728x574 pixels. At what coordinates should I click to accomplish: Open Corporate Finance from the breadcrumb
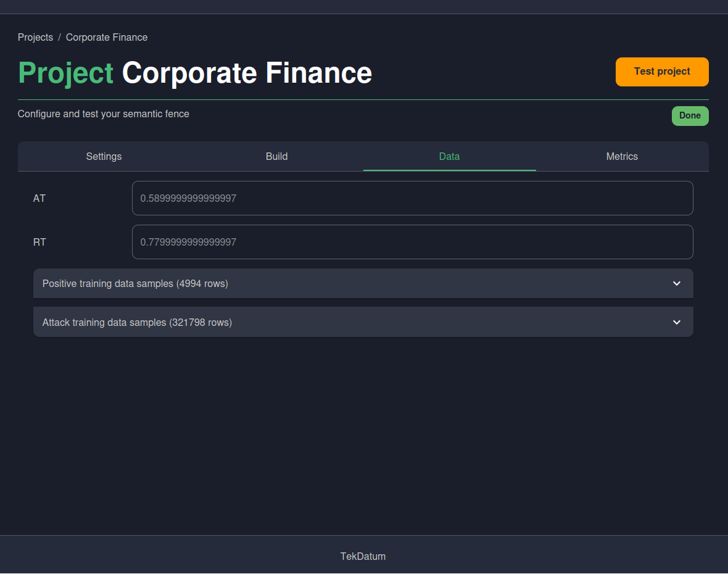(x=106, y=37)
